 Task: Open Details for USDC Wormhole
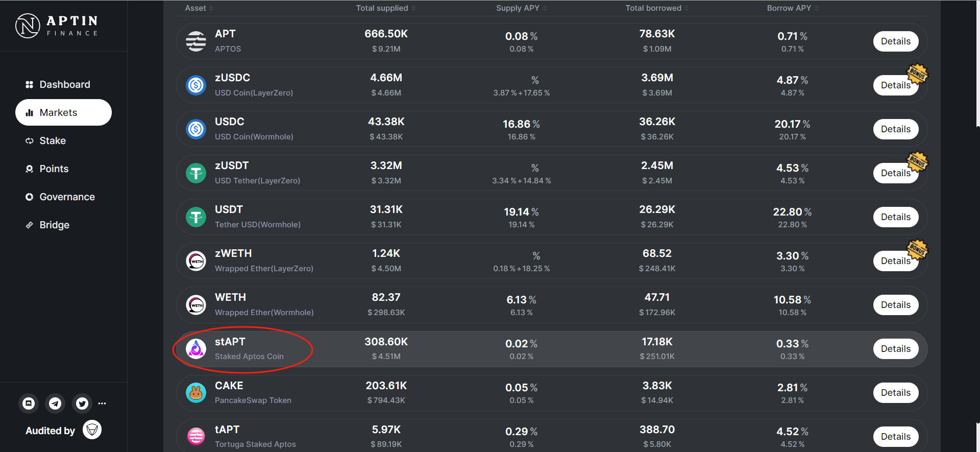pos(896,129)
